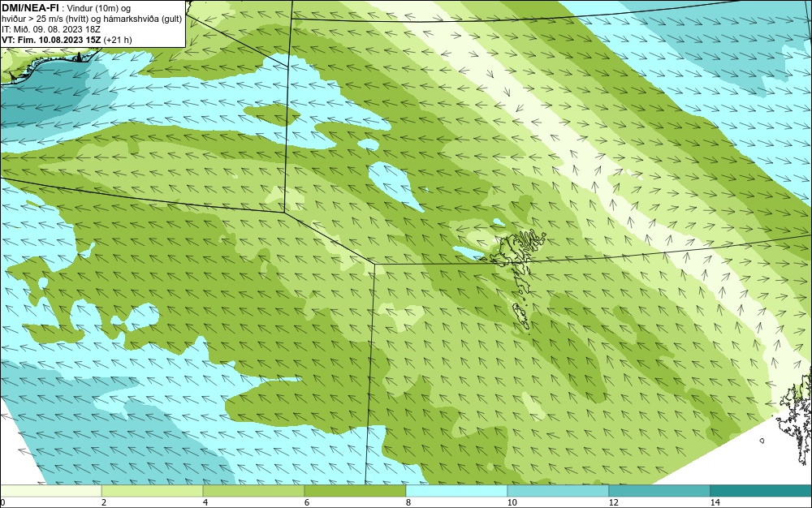Click the legend label '14'
Screen dimensions: 812x508
click(715, 502)
